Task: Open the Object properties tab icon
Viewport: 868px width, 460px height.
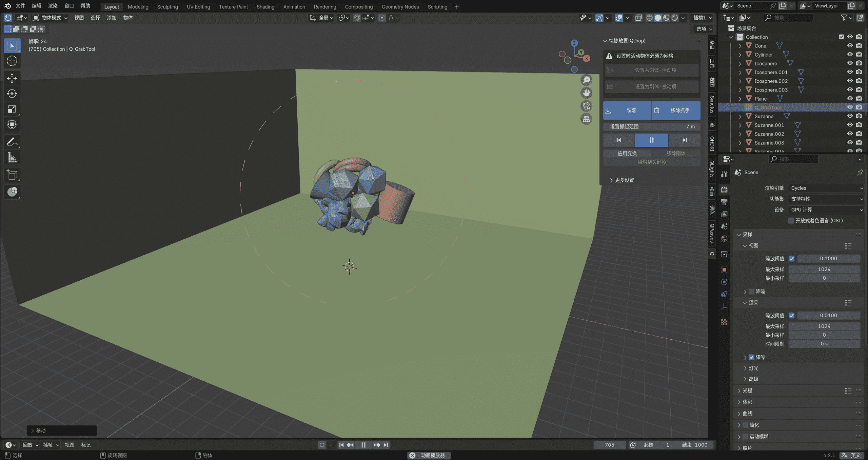Action: point(724,270)
